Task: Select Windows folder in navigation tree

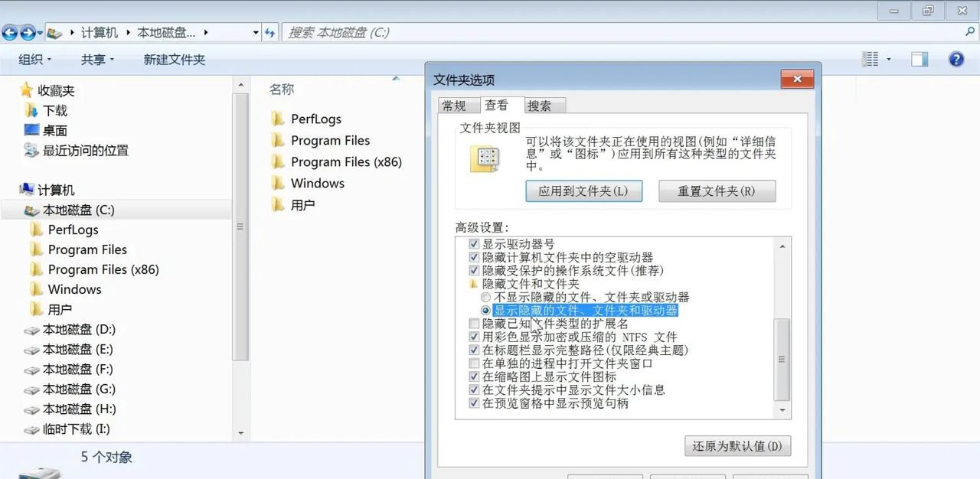Action: pos(74,289)
